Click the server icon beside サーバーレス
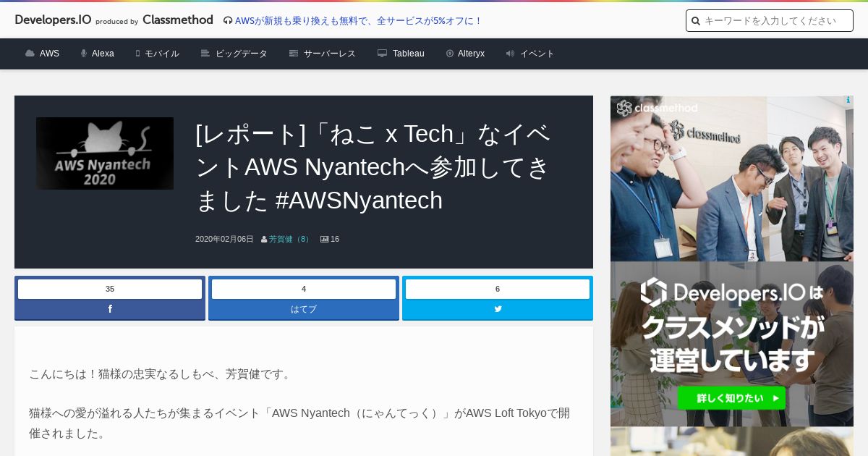 [x=294, y=54]
